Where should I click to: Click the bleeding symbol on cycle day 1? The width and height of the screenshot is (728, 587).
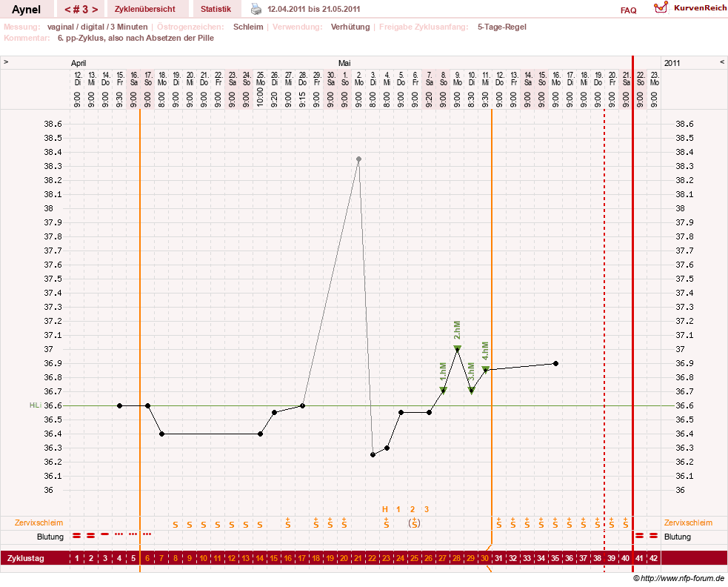(77, 535)
